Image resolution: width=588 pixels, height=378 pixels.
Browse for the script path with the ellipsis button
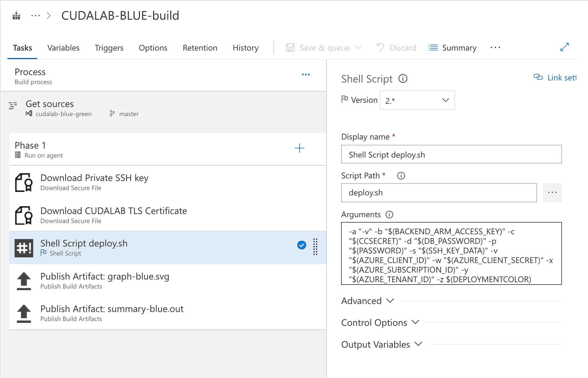pos(552,192)
